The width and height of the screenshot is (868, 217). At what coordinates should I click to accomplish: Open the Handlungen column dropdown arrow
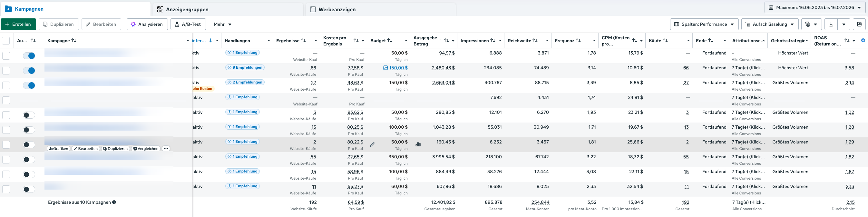(268, 41)
